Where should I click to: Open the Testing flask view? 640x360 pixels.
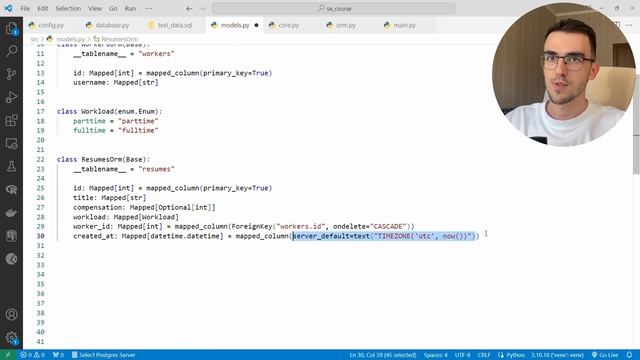pos(11,167)
